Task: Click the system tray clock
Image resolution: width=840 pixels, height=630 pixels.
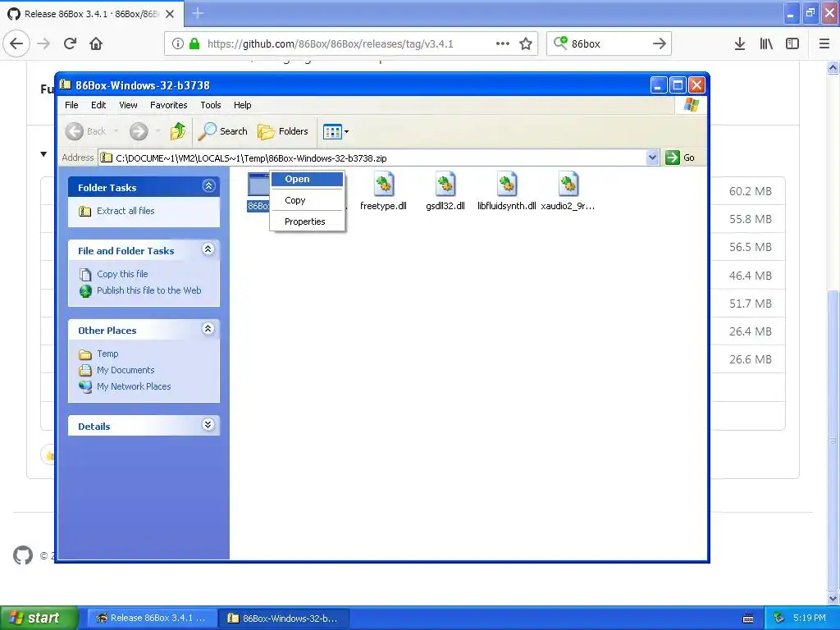Action: pos(809,618)
